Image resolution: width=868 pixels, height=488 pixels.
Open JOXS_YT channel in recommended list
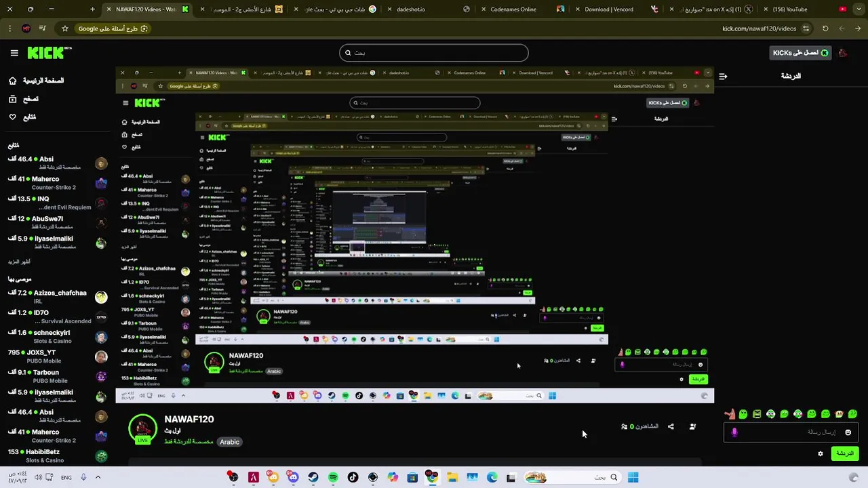click(x=57, y=356)
